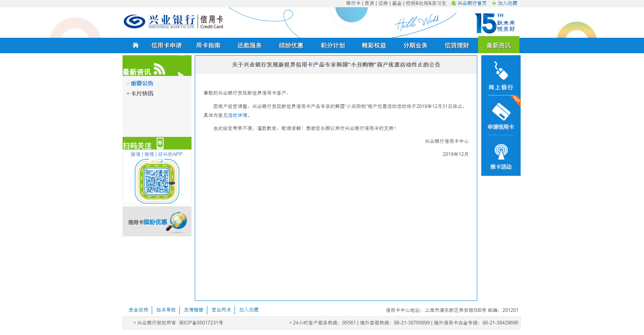Click the QR code image
This screenshot has width=644, height=335.
(157, 181)
